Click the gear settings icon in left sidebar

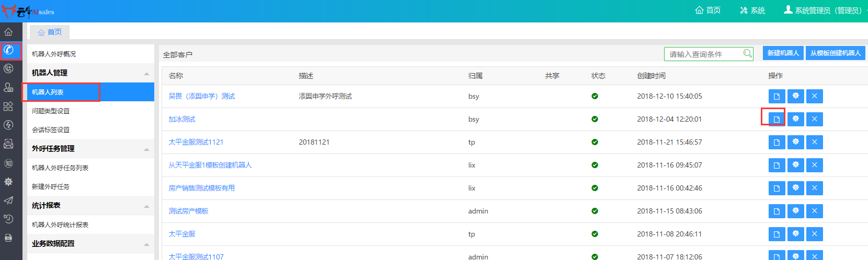coord(9,182)
